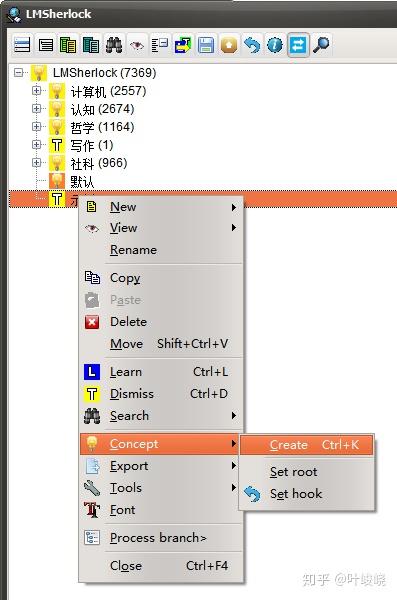The width and height of the screenshot is (397, 600).
Task: Click the first contents list toolbar icon
Action: pyautogui.click(x=22, y=45)
